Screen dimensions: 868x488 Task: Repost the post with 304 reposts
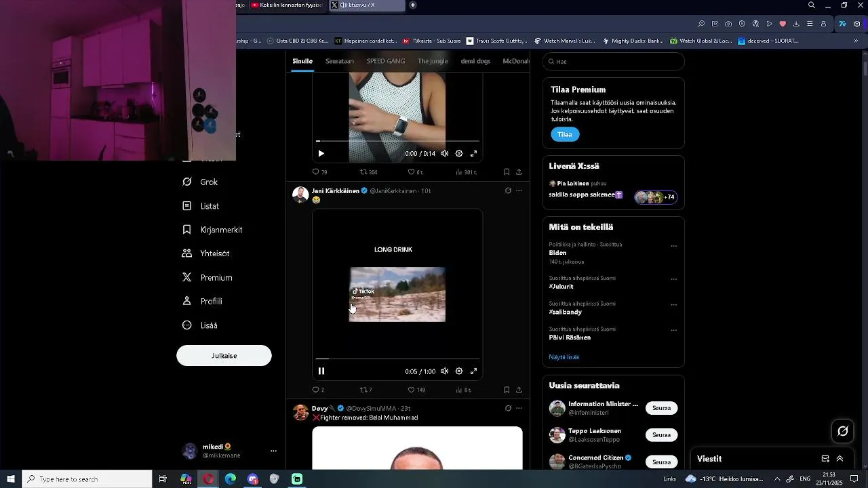tap(368, 172)
